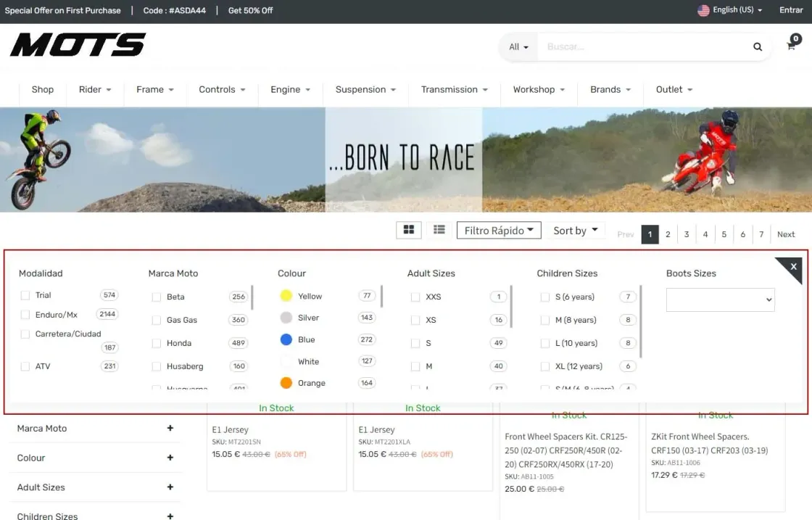Image resolution: width=812 pixels, height=520 pixels.
Task: Open the Engine menu
Action: pos(290,90)
